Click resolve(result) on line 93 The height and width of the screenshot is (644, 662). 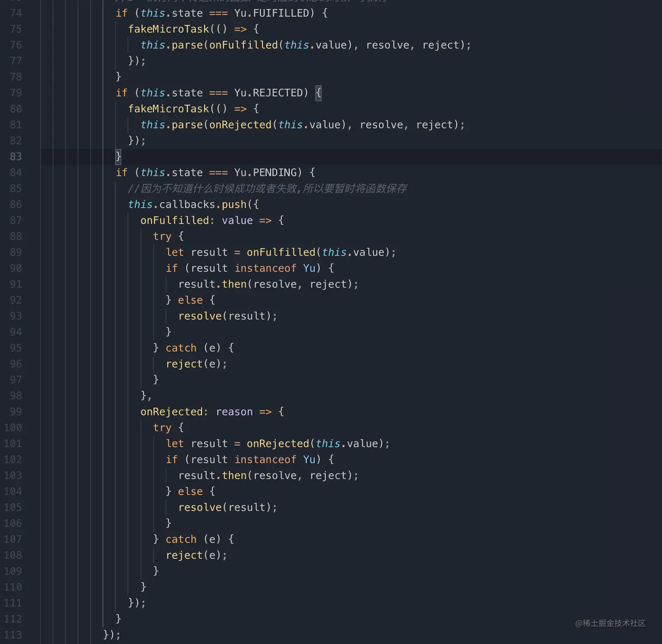coord(225,316)
